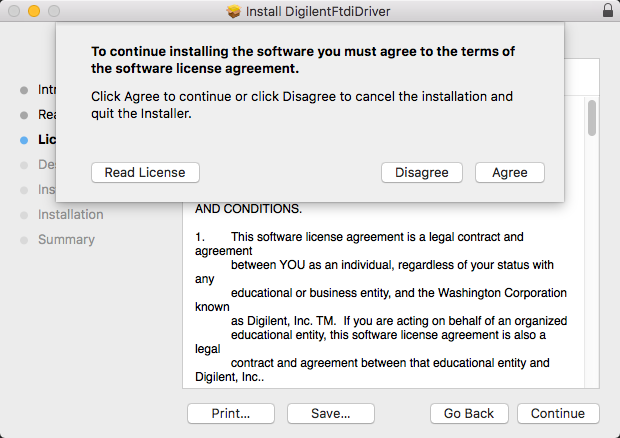
Task: Click the bold heading about agreeing to terms
Action: (x=303, y=60)
